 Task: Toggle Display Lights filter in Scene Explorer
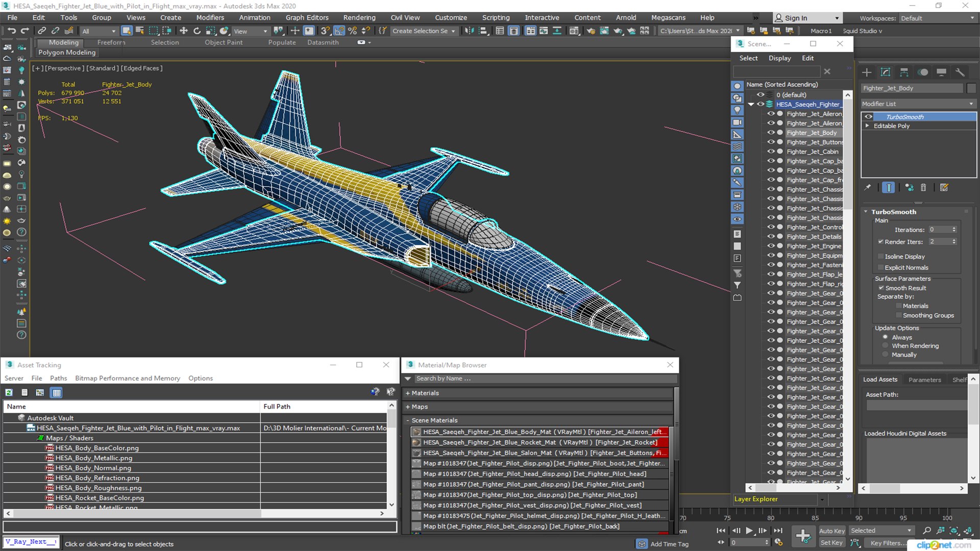pyautogui.click(x=737, y=110)
